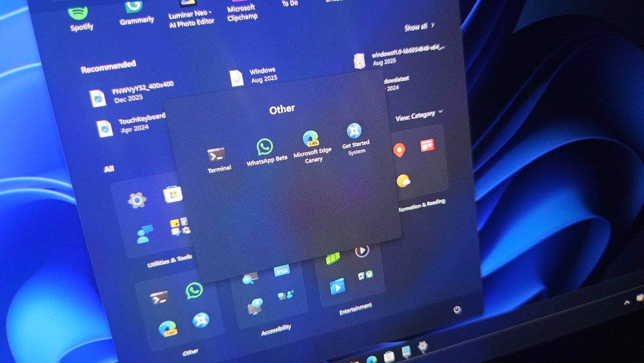Open Settings gear in Utilities & Tools

136,201
